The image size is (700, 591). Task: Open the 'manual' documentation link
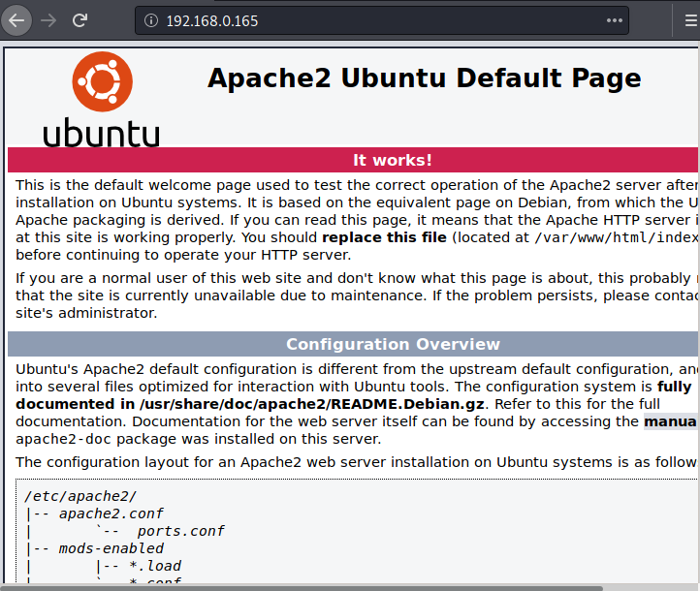(671, 421)
